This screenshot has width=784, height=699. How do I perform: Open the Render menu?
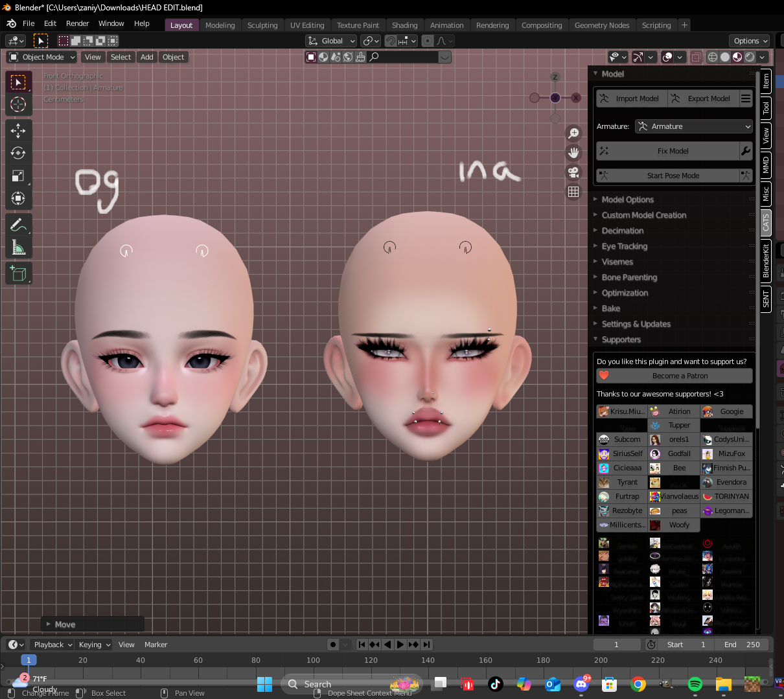(x=77, y=23)
